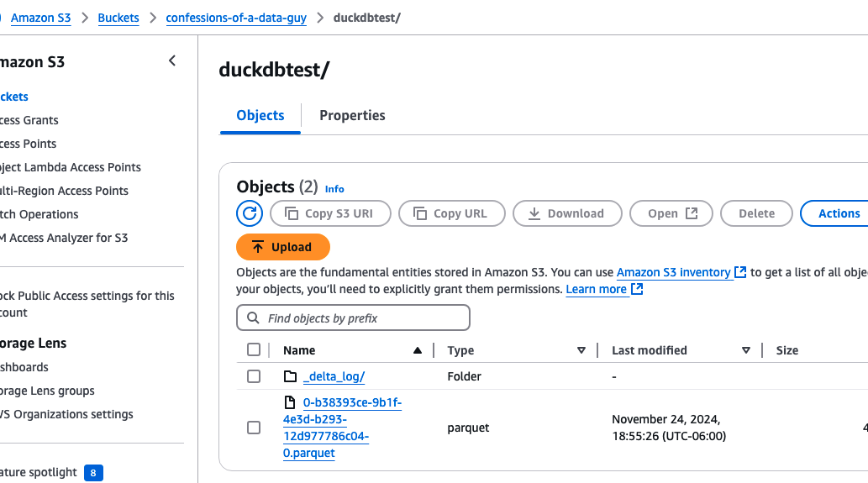Viewport: 868px width, 483px height.
Task: Click the Copy S3 URI button
Action: tap(330, 213)
